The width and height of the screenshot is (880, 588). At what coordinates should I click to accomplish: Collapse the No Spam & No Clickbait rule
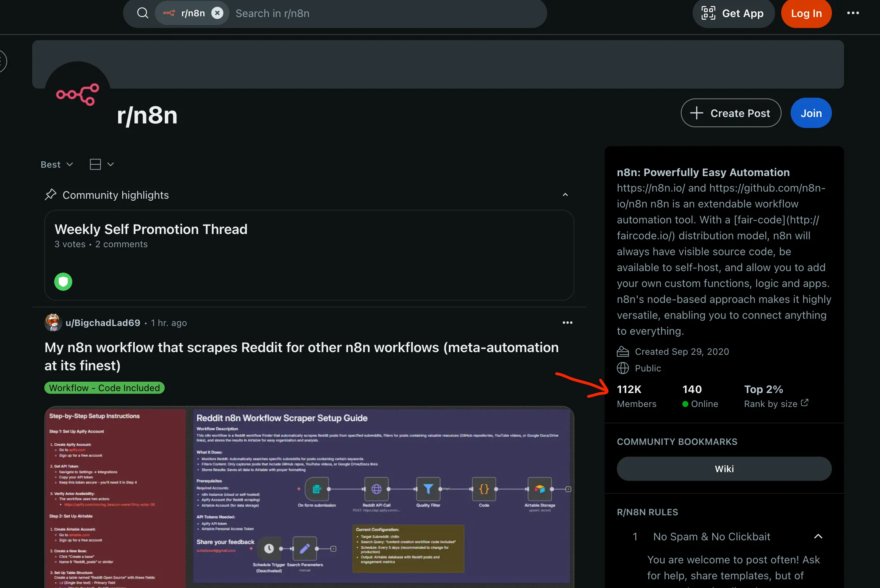click(x=818, y=537)
